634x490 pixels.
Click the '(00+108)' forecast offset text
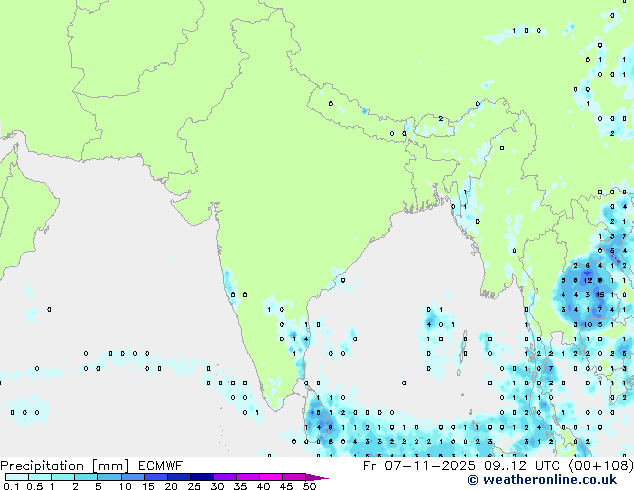601,466
